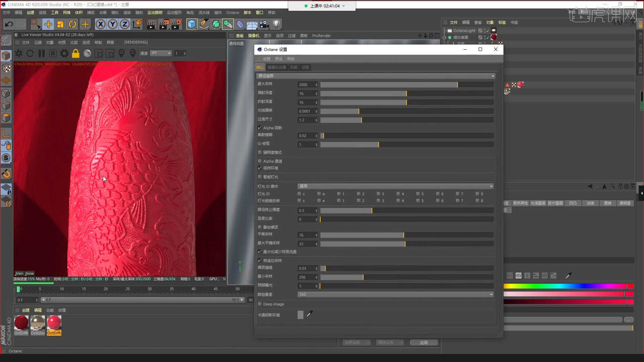Click Live Viewer send-scene Octane logo icon
644x362 pixels.
click(19, 53)
